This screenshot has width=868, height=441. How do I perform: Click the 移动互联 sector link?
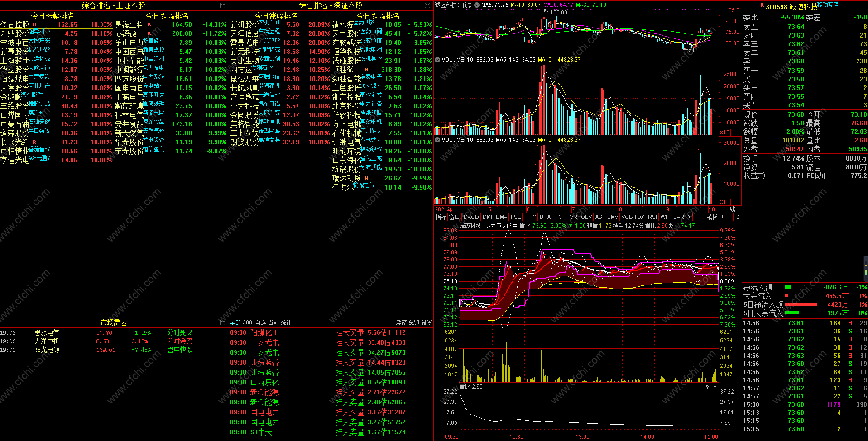click(x=828, y=5)
